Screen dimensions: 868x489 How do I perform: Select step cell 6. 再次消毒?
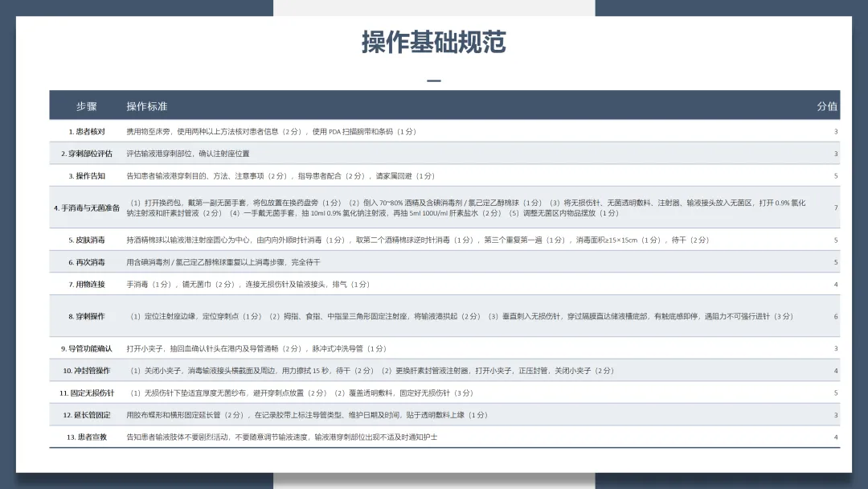tap(87, 262)
